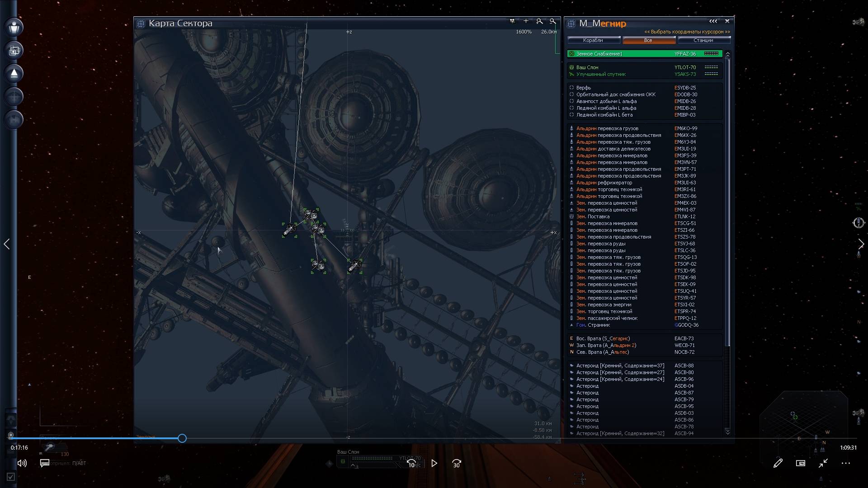The width and height of the screenshot is (868, 488).
Task: Open more options ellipsis menu
Action: pyautogui.click(x=845, y=463)
